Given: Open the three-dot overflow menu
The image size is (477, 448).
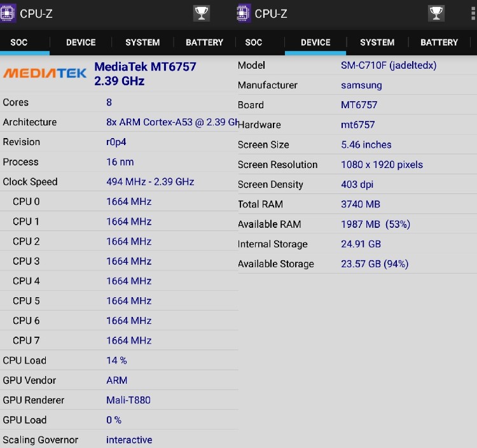Looking at the screenshot, I should click(473, 14).
